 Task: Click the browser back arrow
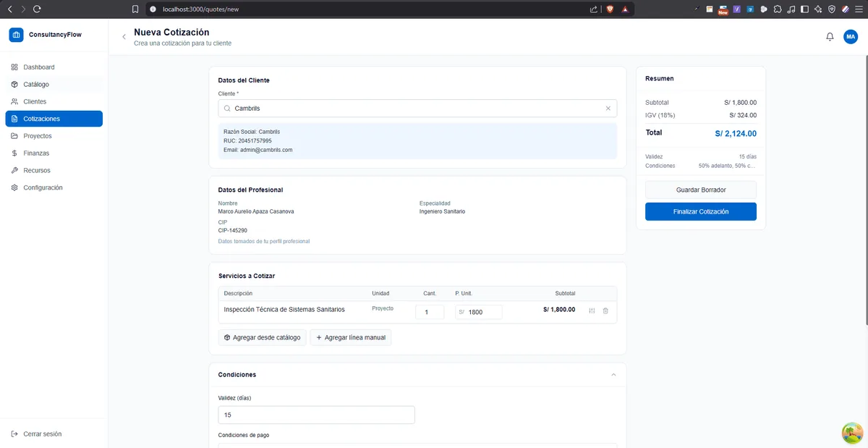9,9
